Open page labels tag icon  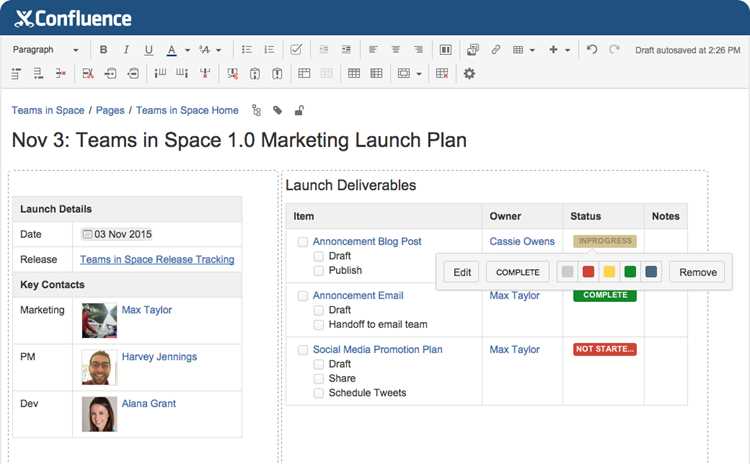[x=277, y=110]
